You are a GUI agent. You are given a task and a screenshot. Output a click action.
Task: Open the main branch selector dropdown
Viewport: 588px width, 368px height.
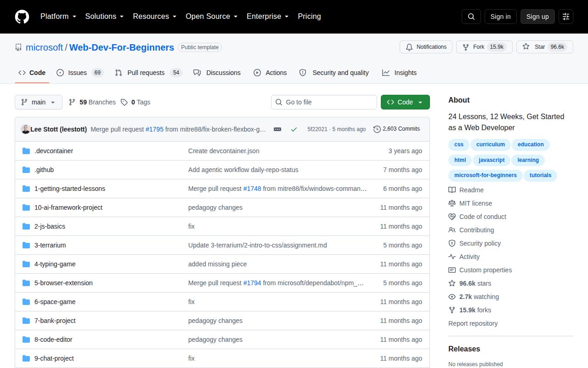click(39, 102)
